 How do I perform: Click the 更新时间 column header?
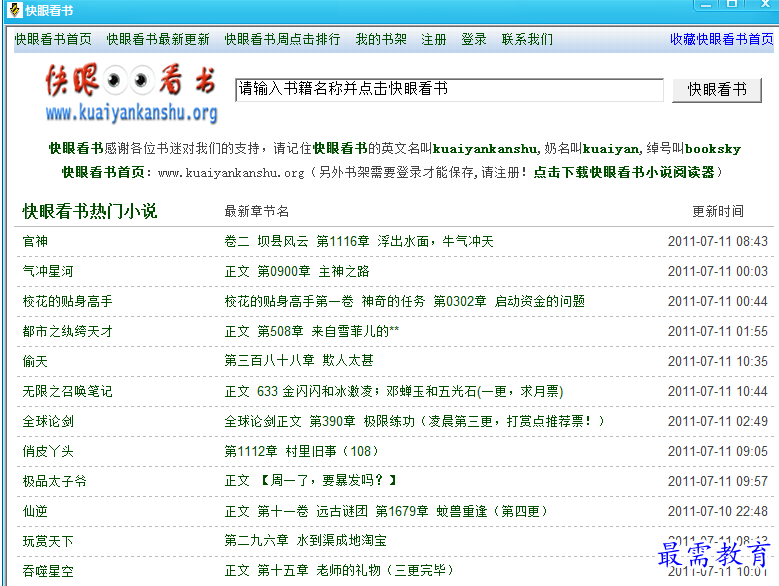(x=718, y=212)
